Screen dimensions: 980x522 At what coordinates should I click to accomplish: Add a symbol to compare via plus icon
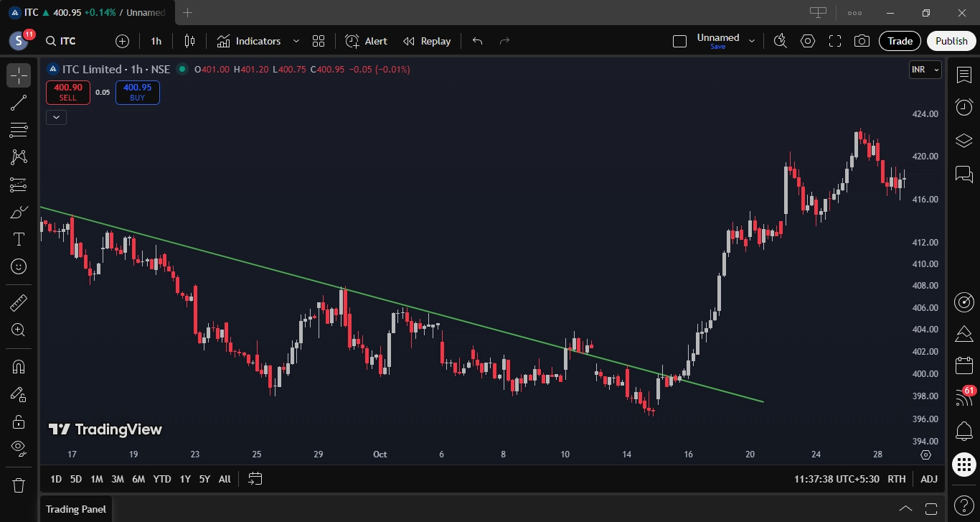click(122, 41)
